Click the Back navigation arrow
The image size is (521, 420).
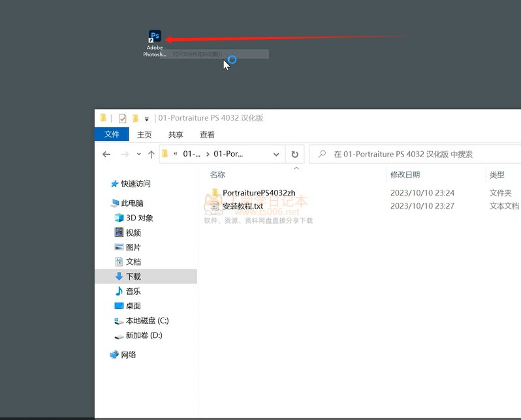click(x=106, y=155)
